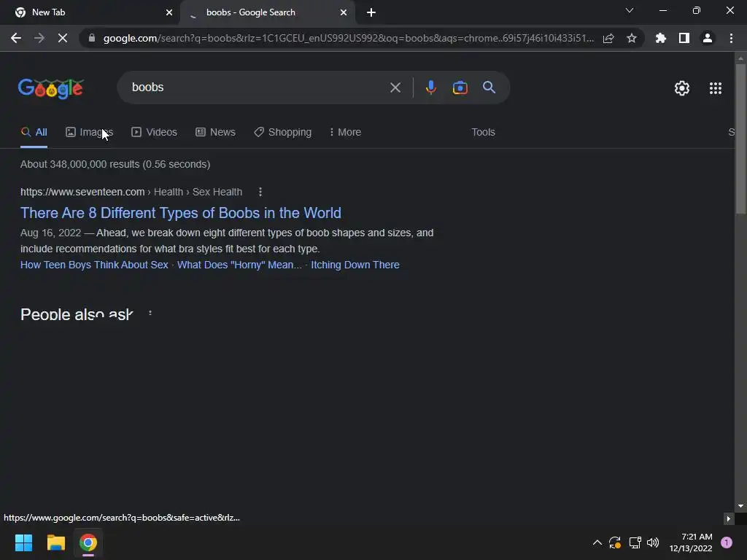Open File Explorer from the taskbar

[55, 542]
